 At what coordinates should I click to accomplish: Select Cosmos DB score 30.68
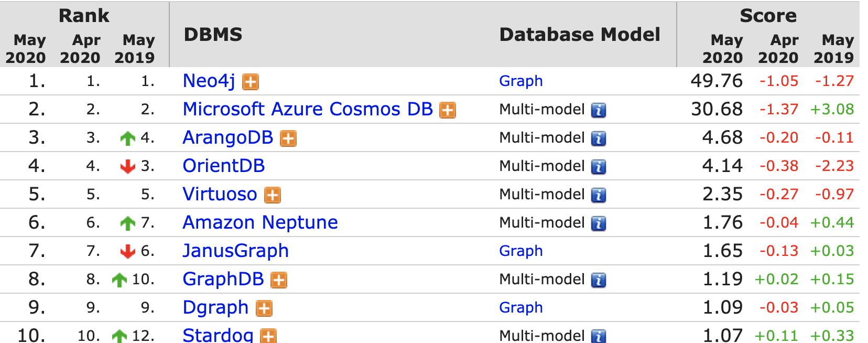(717, 109)
